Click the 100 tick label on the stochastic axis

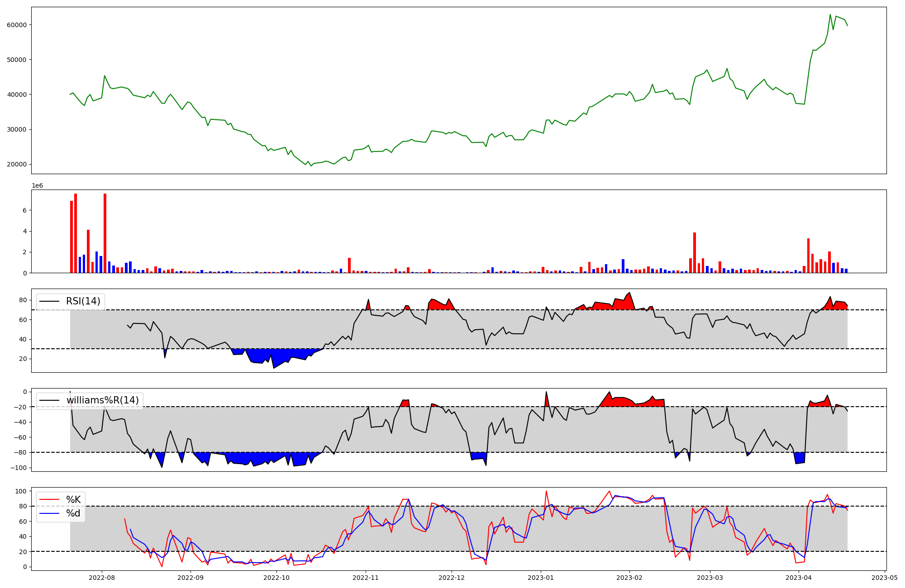tap(21, 491)
